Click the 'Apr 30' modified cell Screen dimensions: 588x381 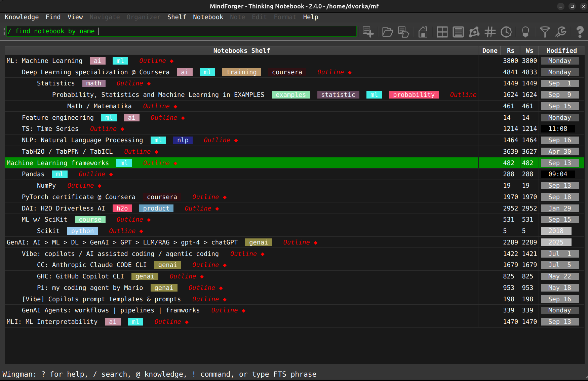(x=560, y=152)
